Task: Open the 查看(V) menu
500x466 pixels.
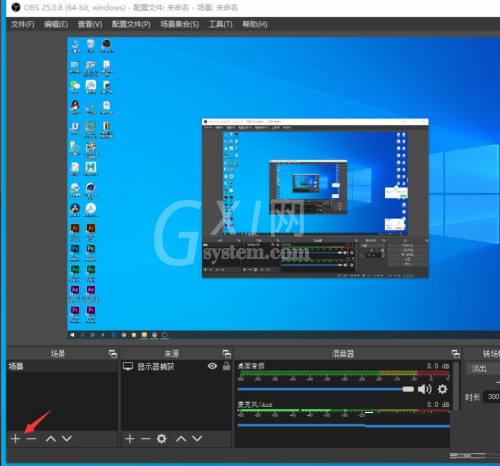Action: (90, 24)
